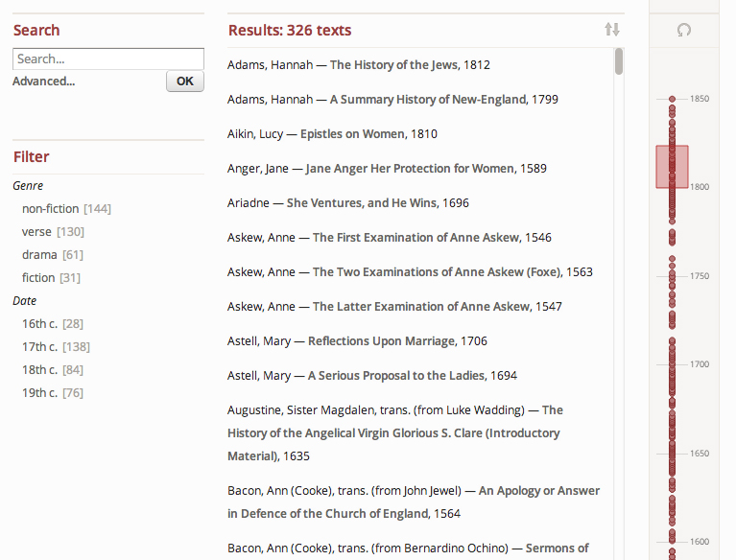Click the red timeline range selector box
Image resolution: width=736 pixels, height=560 pixels.
point(673,167)
